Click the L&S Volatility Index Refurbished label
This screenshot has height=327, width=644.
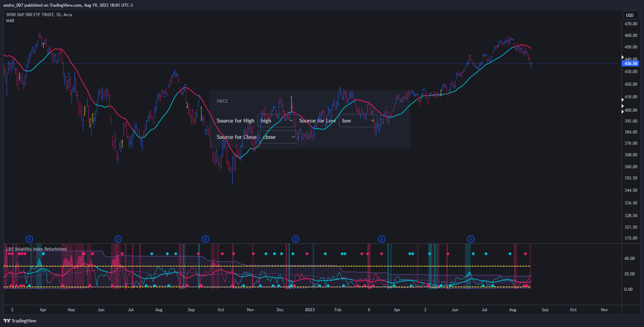click(36, 249)
